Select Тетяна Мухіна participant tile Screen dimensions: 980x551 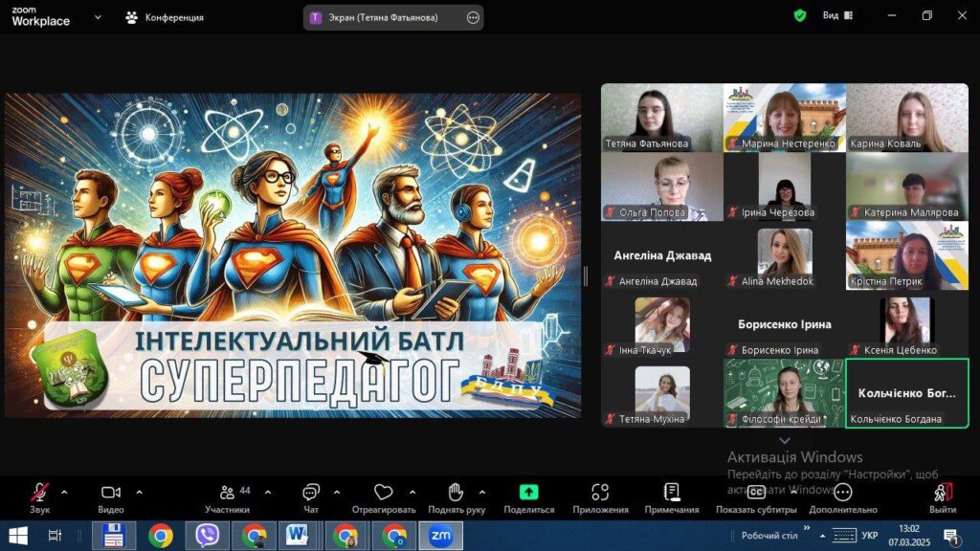click(x=662, y=393)
